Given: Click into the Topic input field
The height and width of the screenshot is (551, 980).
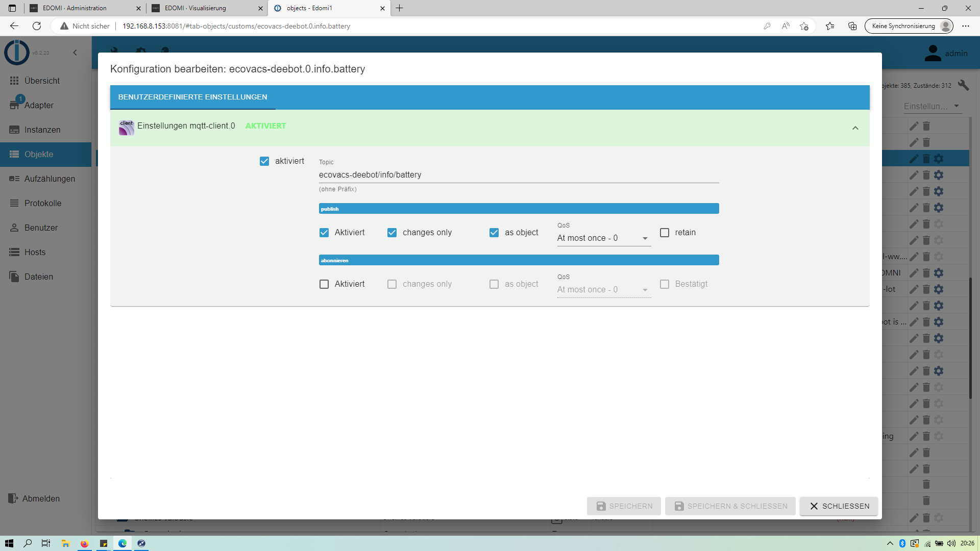Looking at the screenshot, I should pos(518,175).
